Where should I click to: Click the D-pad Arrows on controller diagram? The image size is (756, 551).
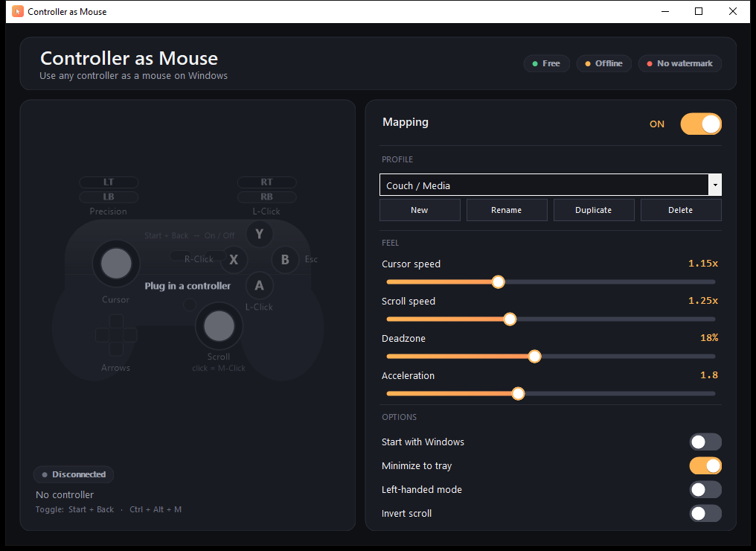(116, 335)
